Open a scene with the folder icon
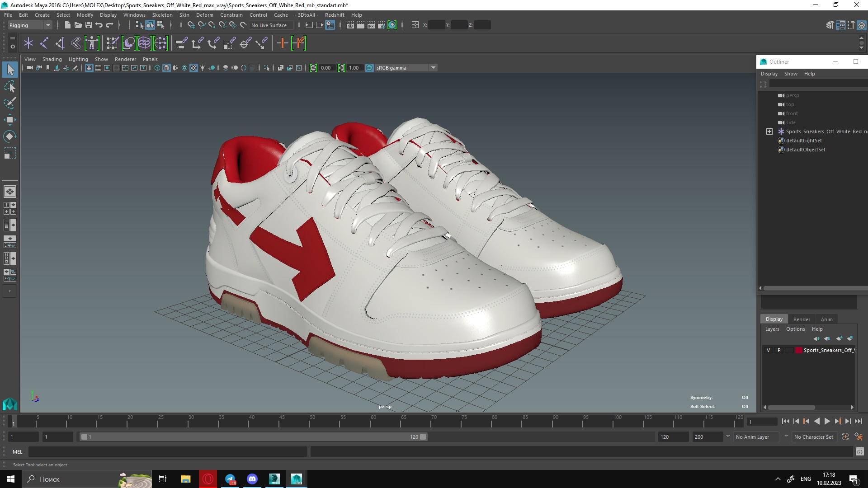Viewport: 868px width, 488px height. [78, 25]
